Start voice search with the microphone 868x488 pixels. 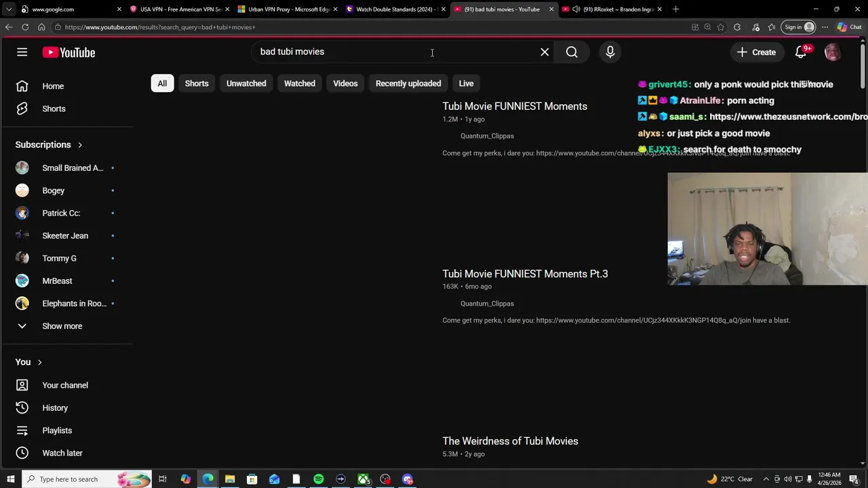[x=610, y=52]
